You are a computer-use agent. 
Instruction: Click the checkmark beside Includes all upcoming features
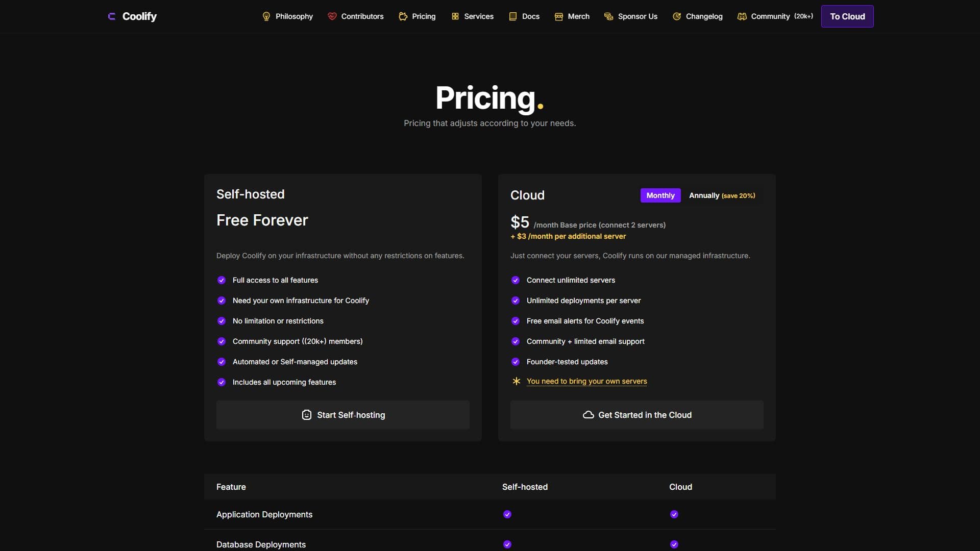(x=222, y=382)
